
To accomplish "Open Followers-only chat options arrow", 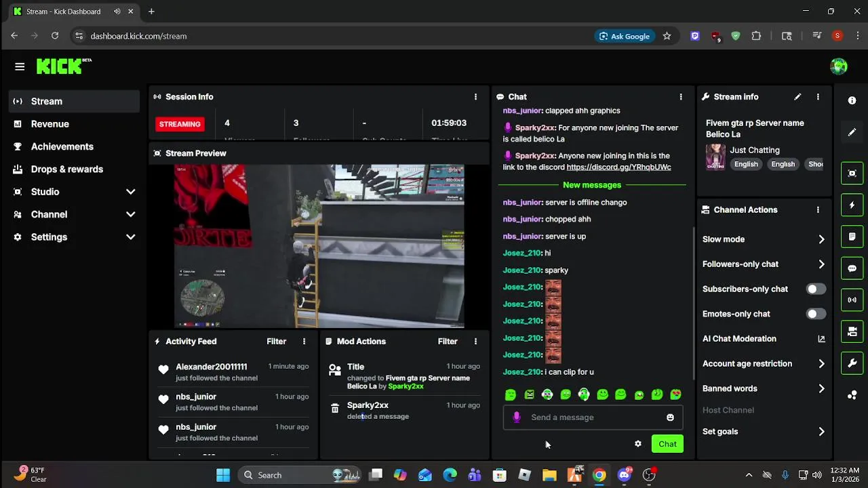I will [821, 264].
